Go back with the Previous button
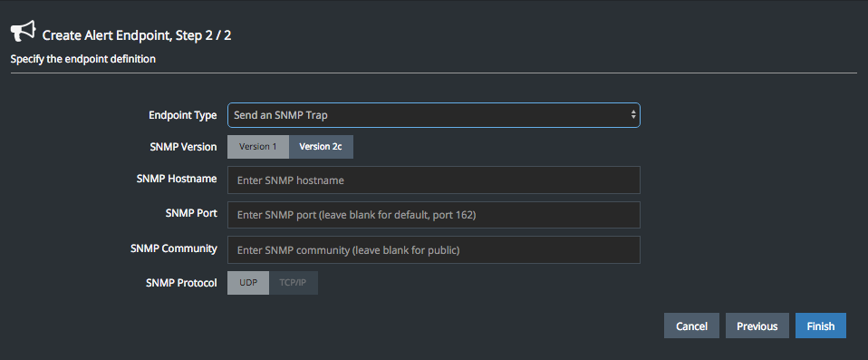This screenshot has width=868, height=360. pyautogui.click(x=757, y=326)
